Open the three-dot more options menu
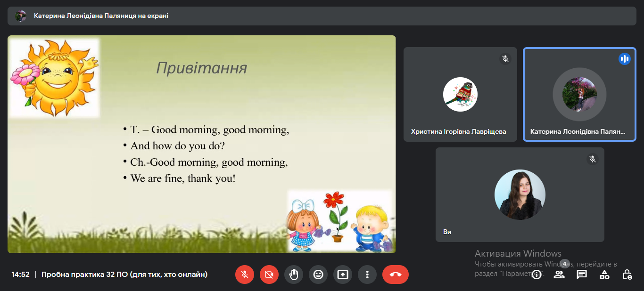The height and width of the screenshot is (291, 644). [x=367, y=275]
